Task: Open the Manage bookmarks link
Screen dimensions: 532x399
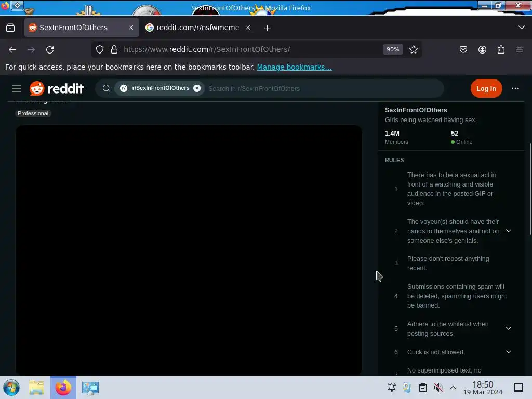Action: pos(294,67)
